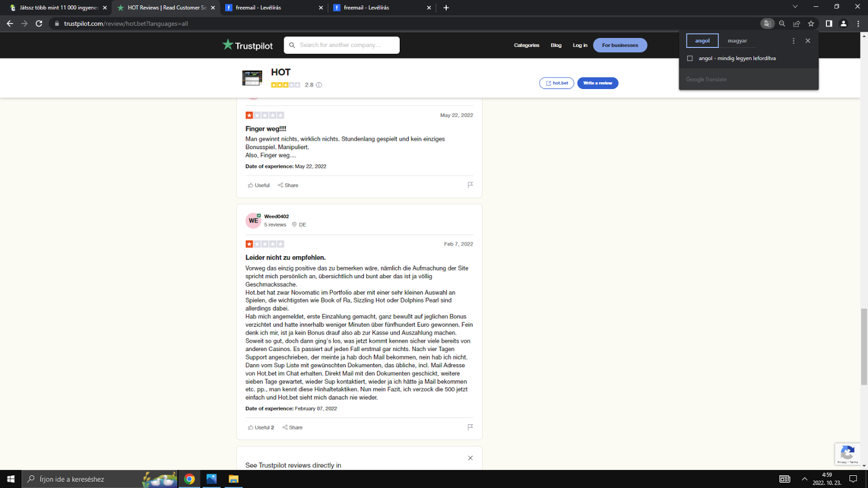Close the Google Translate popup
This screenshot has height=488, width=868.
808,40
